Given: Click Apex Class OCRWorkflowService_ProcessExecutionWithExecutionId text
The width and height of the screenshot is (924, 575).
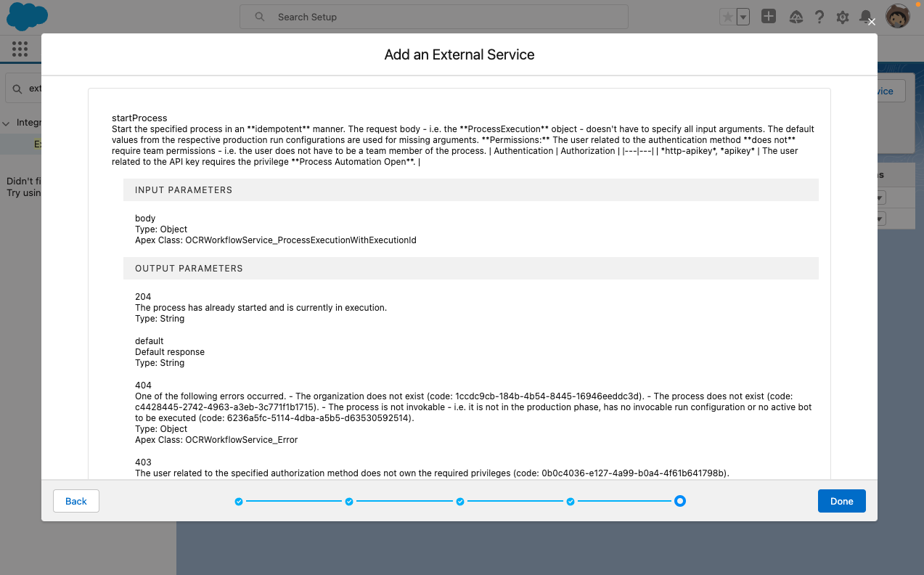Looking at the screenshot, I should 276,240.
